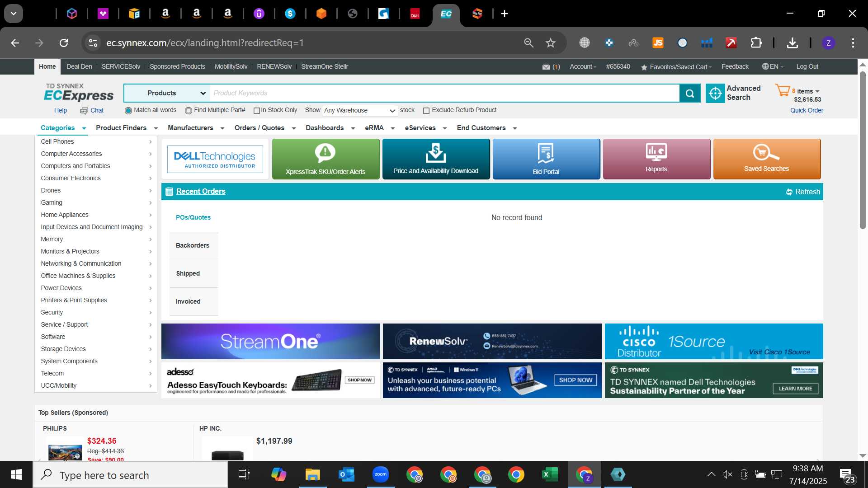Check Exclude Refurb Product box
This screenshot has height=488, width=868.
pos(426,111)
